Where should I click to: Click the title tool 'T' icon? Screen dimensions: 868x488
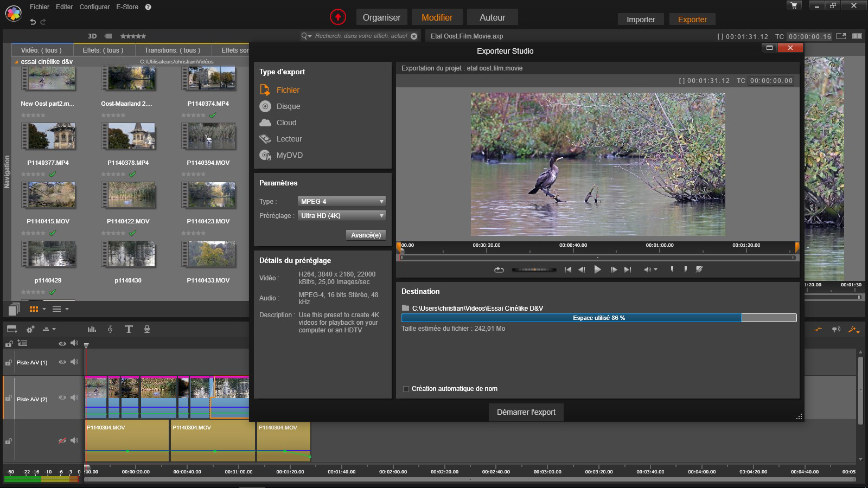[x=129, y=329]
